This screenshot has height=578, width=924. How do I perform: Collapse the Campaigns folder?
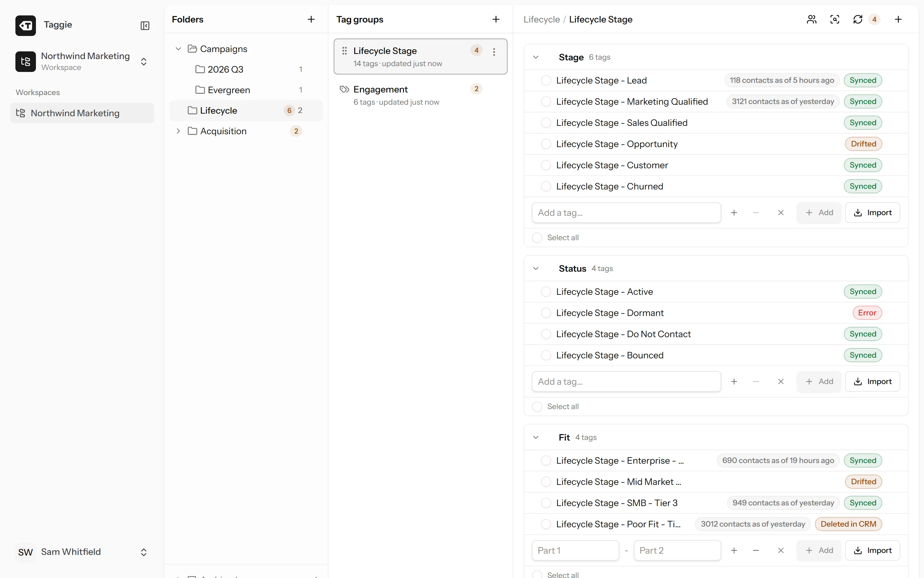pyautogui.click(x=178, y=49)
